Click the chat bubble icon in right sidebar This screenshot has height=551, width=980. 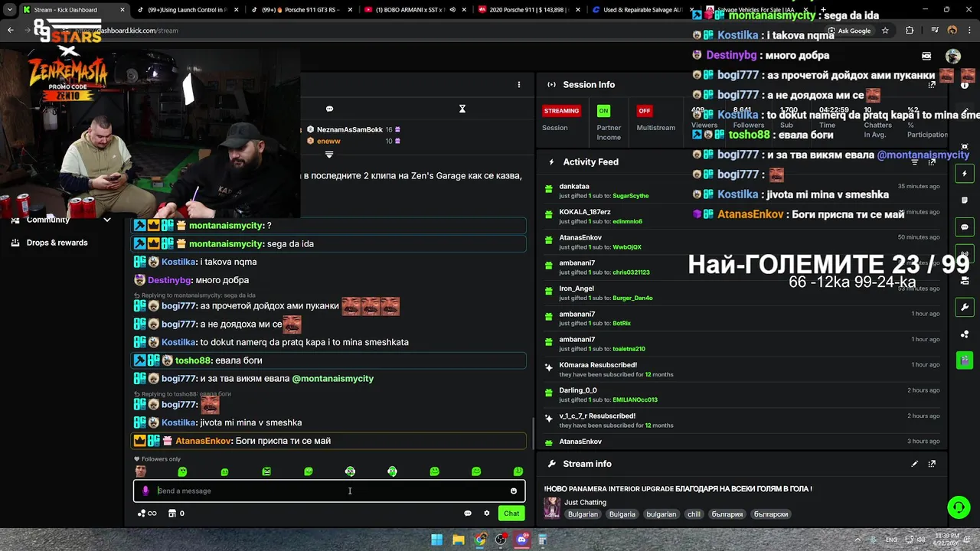[965, 227]
